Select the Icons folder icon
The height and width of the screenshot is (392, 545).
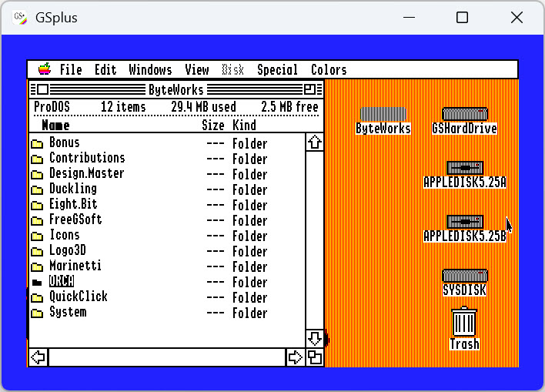[x=37, y=236]
